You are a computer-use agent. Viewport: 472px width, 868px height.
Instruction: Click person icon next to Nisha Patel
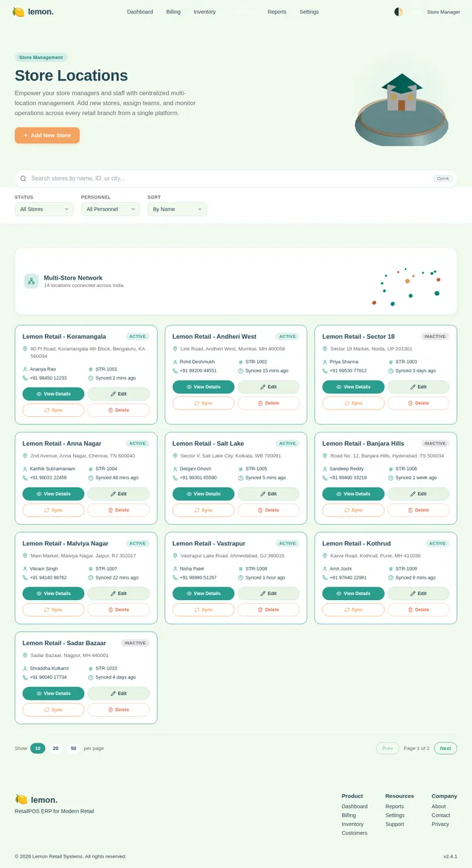[x=175, y=568]
